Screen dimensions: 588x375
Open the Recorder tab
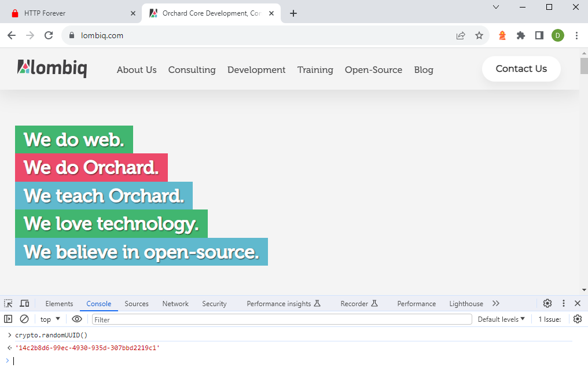click(x=359, y=304)
